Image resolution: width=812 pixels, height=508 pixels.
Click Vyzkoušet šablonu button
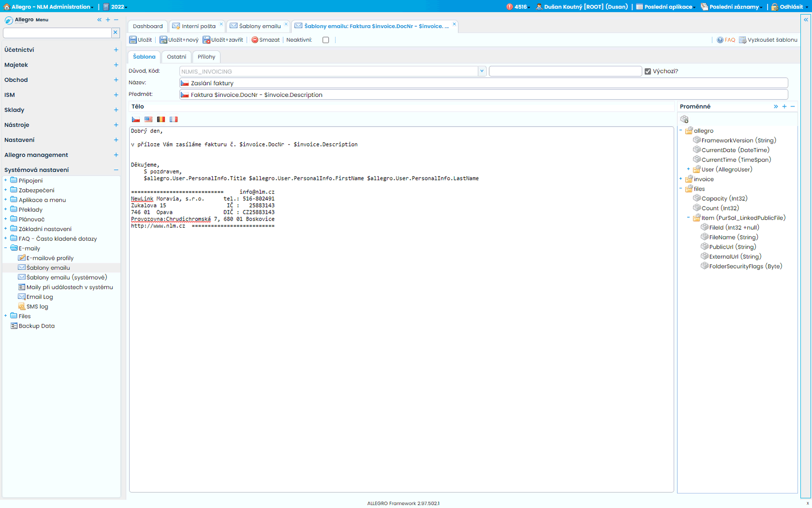(768, 40)
